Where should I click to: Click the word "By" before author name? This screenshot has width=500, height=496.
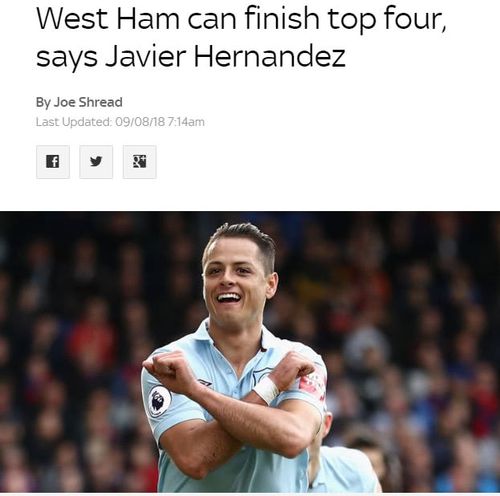pyautogui.click(x=43, y=102)
